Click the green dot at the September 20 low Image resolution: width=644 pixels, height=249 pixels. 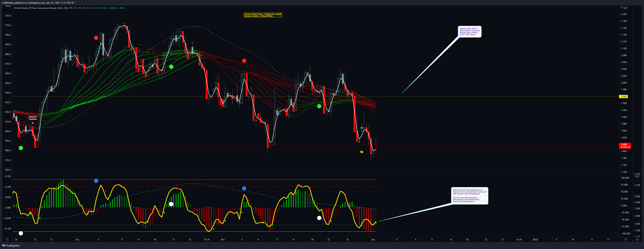tap(21, 148)
